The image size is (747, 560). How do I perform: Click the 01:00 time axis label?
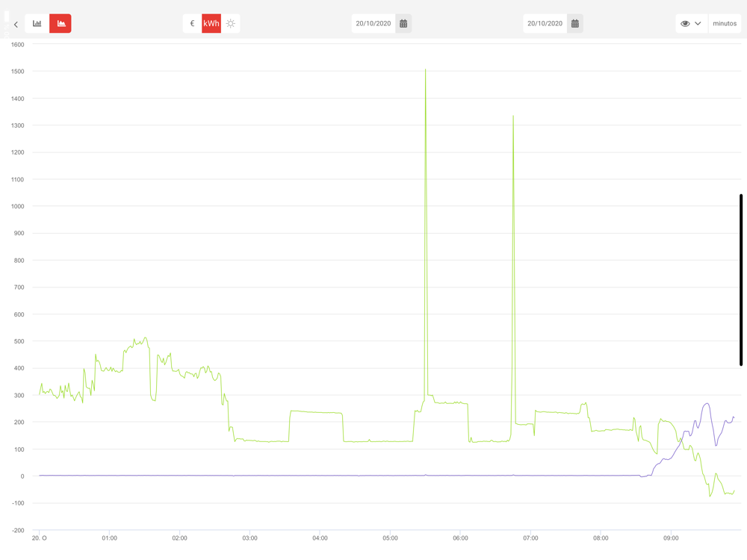click(110, 538)
